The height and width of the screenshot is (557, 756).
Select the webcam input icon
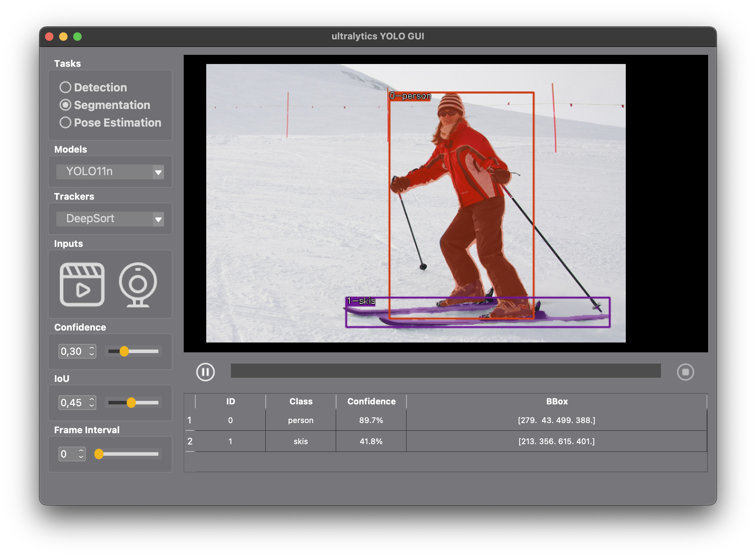(x=138, y=284)
